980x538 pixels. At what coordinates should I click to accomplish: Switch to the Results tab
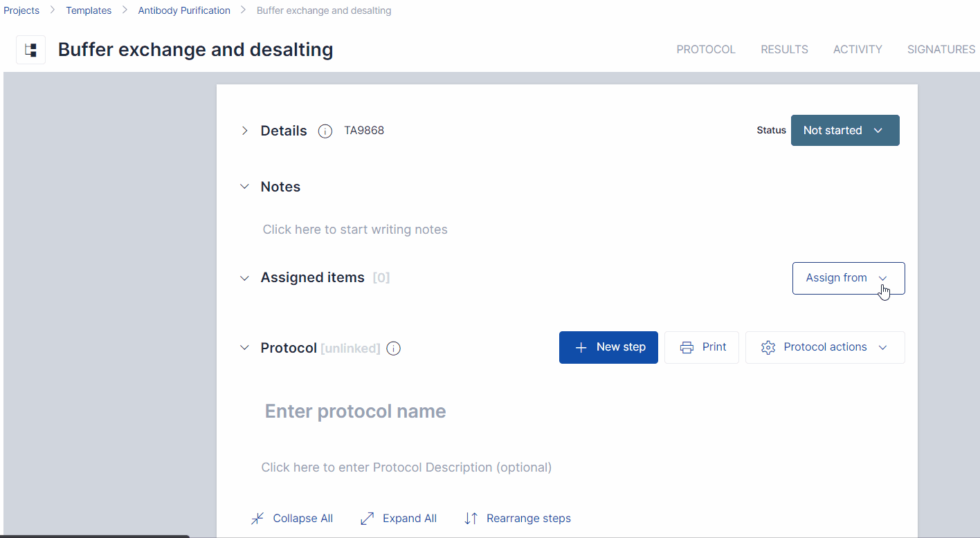click(x=784, y=50)
